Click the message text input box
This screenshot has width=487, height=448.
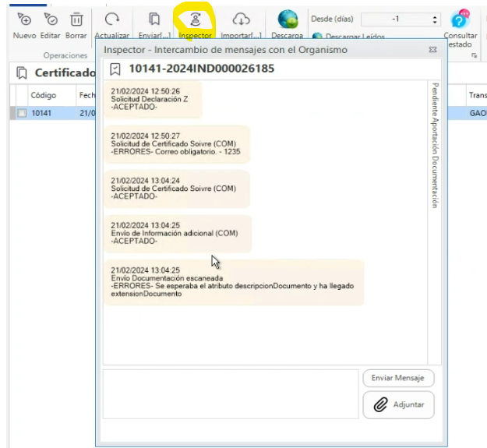(x=230, y=393)
